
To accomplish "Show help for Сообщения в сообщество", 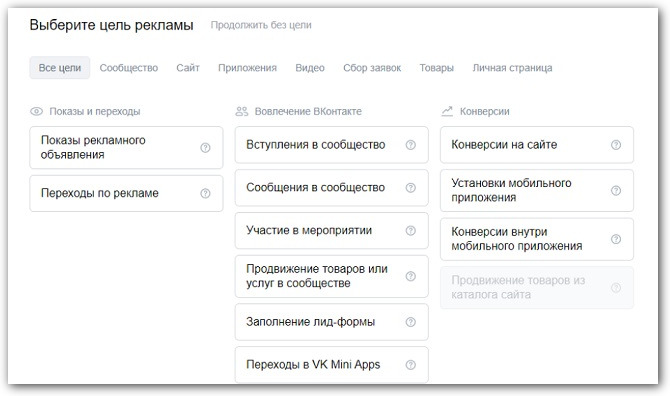I will pyautogui.click(x=411, y=188).
